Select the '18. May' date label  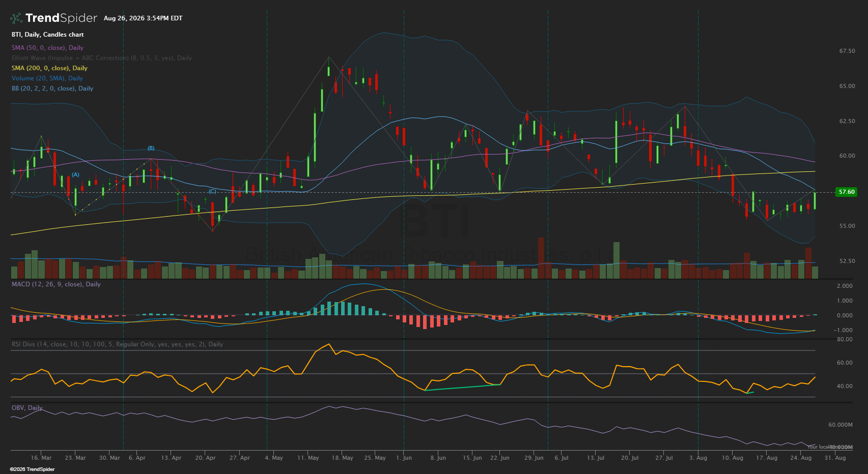(x=342, y=458)
